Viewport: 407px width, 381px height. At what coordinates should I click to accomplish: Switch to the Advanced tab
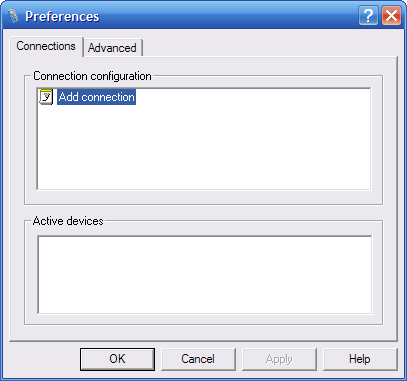[113, 48]
